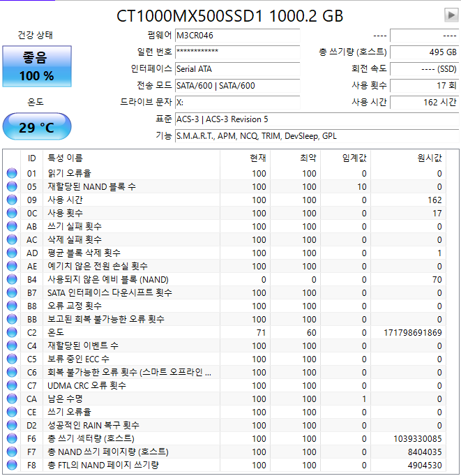Screen dimensions: 461x476
Task: Click raw value 162 in 사용 시간 row
Action: click(434, 200)
